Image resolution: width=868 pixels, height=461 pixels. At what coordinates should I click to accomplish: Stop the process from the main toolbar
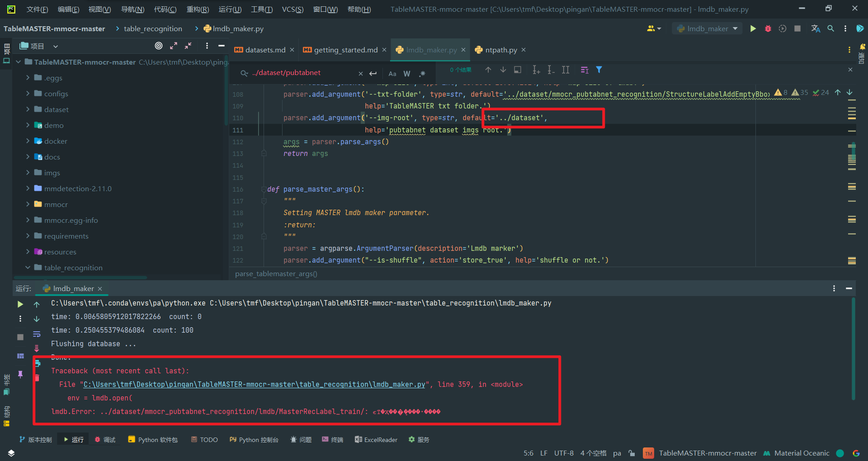click(x=797, y=28)
